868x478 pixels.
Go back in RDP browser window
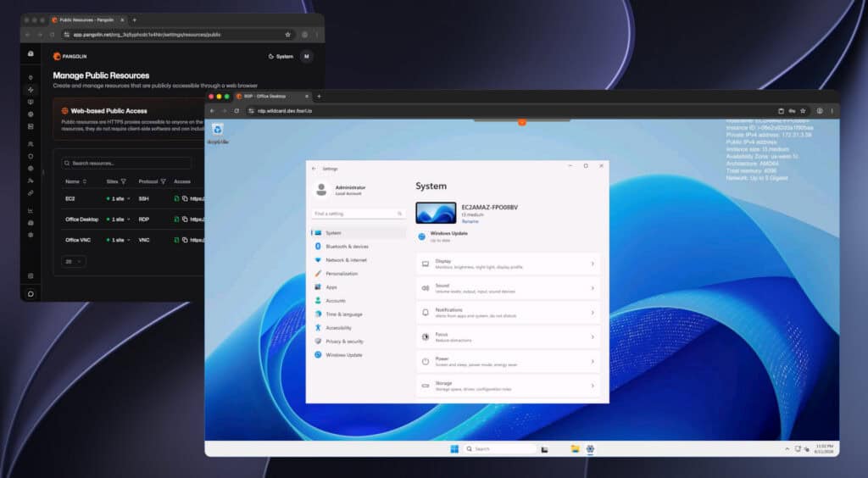point(212,111)
